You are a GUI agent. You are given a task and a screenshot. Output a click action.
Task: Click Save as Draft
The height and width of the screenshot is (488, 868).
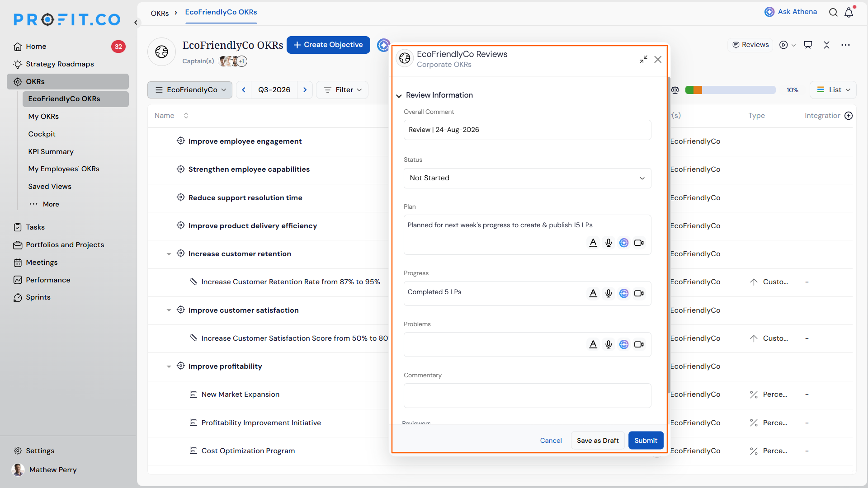pos(598,441)
